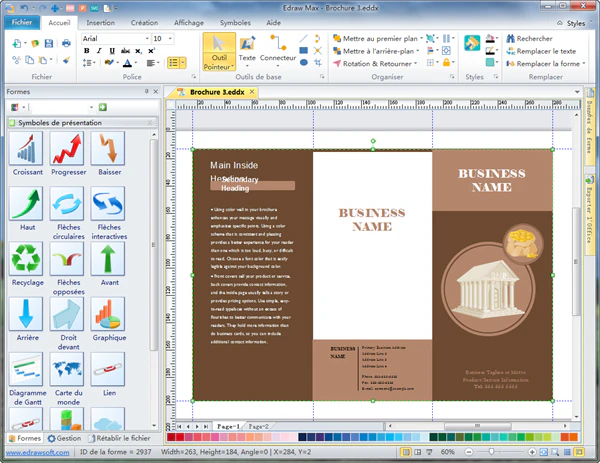Click the print icon in Fichier group
Screen dimensions: 600x463
click(x=66, y=43)
